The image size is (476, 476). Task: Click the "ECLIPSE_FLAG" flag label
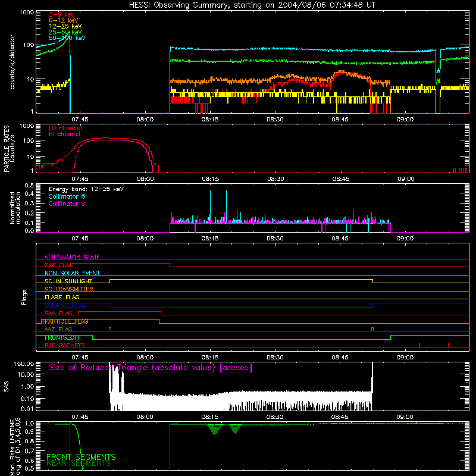(65, 305)
